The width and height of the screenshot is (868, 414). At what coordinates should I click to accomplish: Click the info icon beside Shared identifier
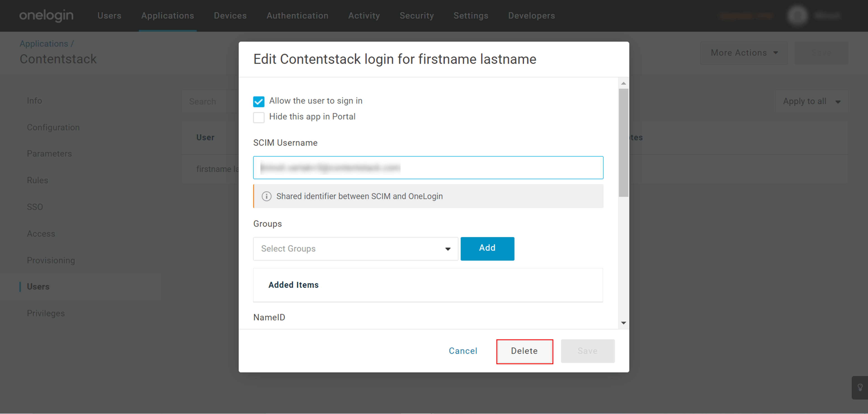tap(267, 196)
